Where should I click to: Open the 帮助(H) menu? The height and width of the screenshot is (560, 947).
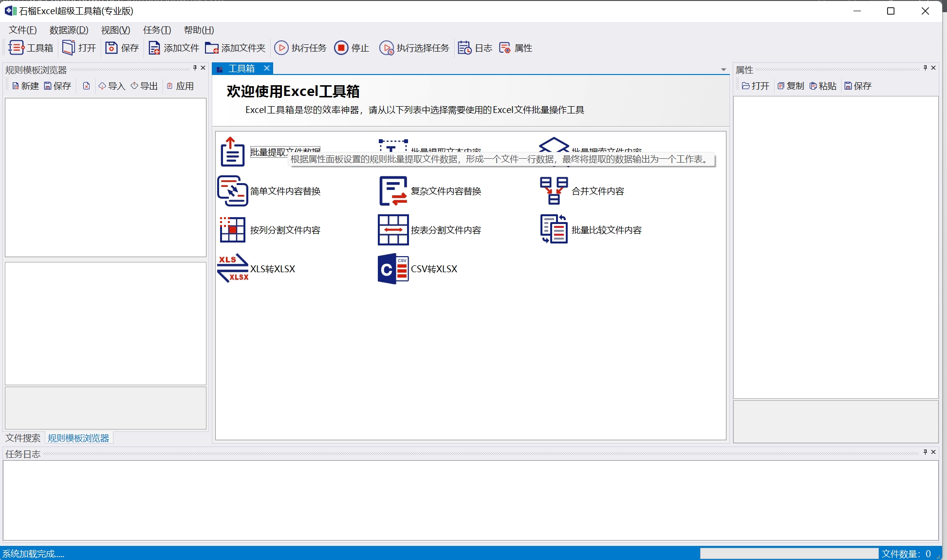199,30
